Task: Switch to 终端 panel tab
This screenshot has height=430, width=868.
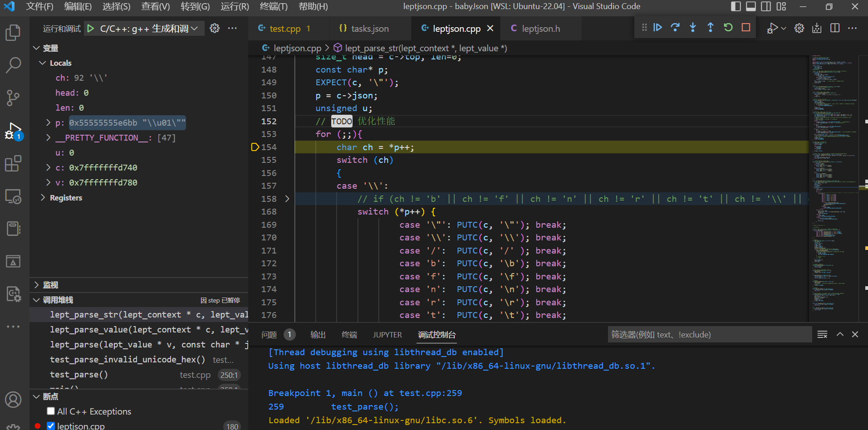Action: pyautogui.click(x=349, y=335)
